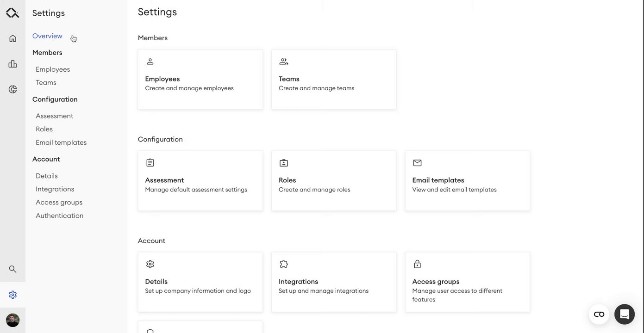Click the home icon in left rail
This screenshot has width=644, height=333.
pos(13,38)
